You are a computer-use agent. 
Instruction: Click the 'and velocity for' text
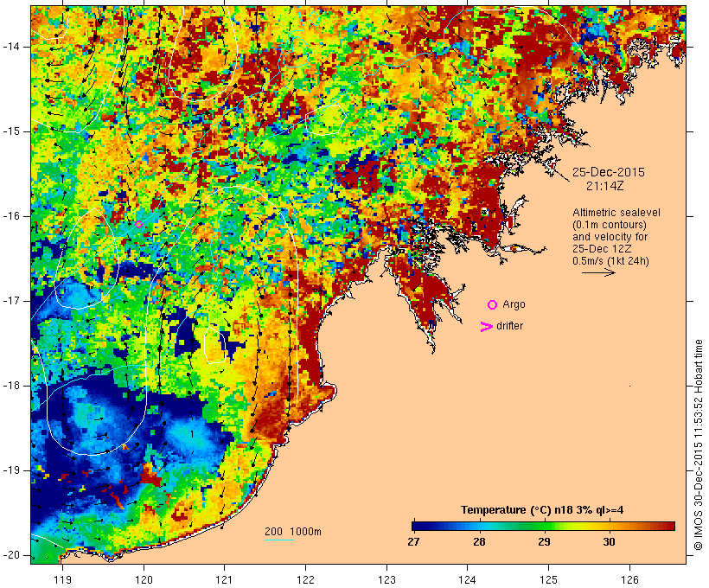(x=610, y=237)
